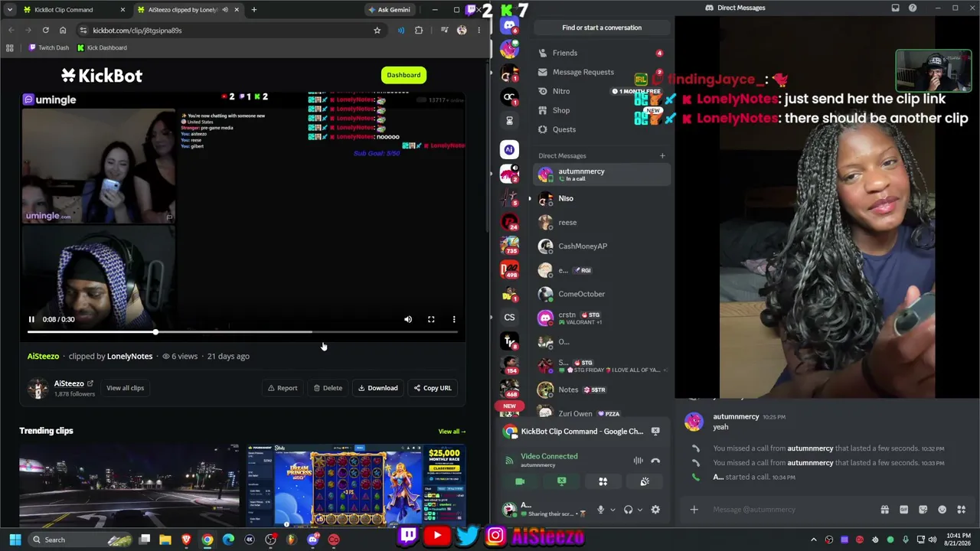Open View all clips for AiSteezo
The height and width of the screenshot is (551, 980).
coord(125,388)
